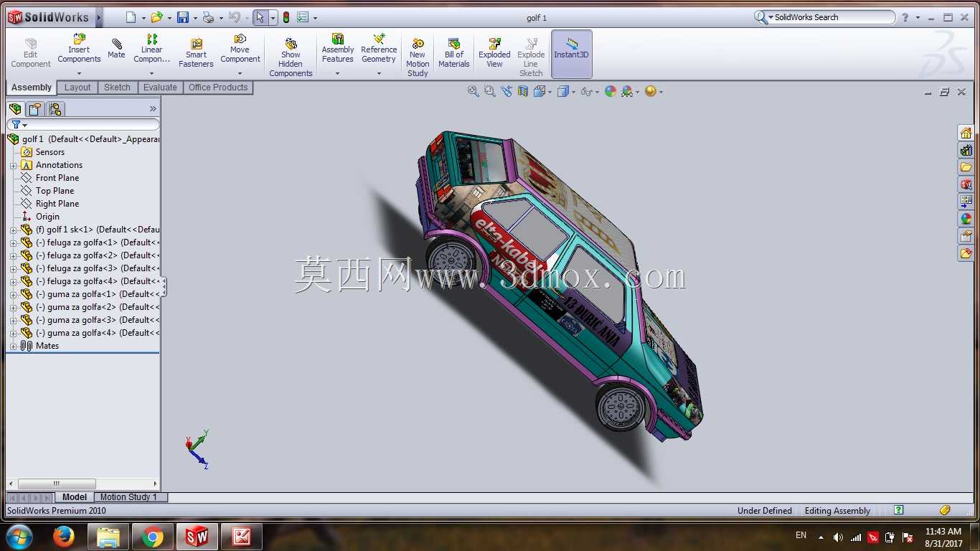Open the Options settings icon

303,17
